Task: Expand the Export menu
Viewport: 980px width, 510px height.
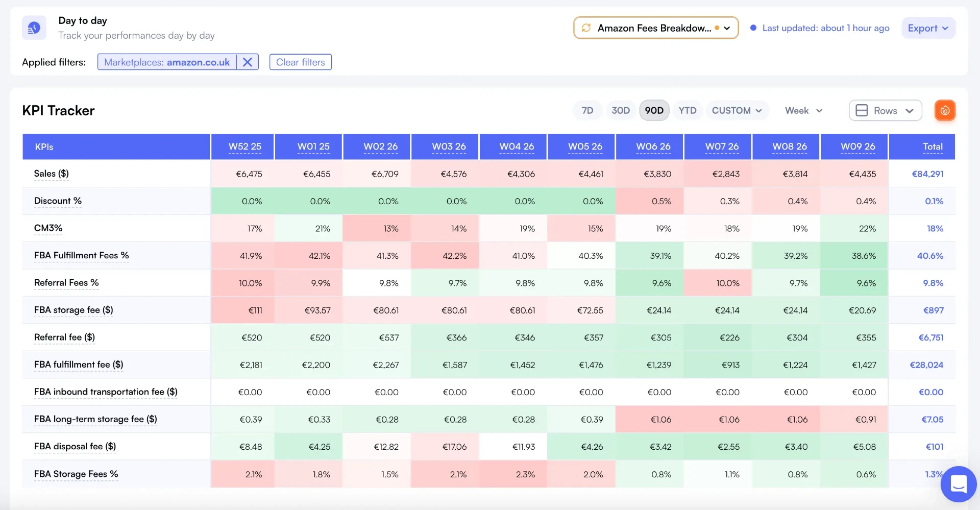Action: tap(928, 28)
